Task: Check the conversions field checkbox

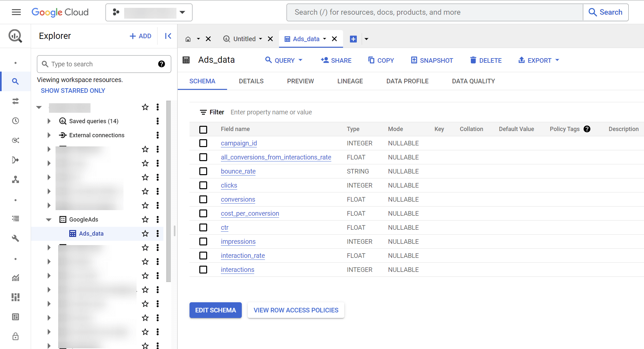Action: (x=203, y=199)
